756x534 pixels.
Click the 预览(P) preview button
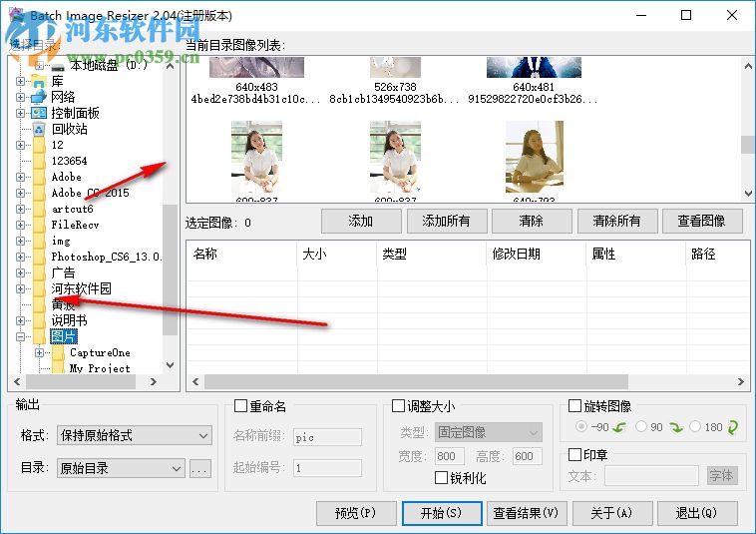(x=356, y=513)
